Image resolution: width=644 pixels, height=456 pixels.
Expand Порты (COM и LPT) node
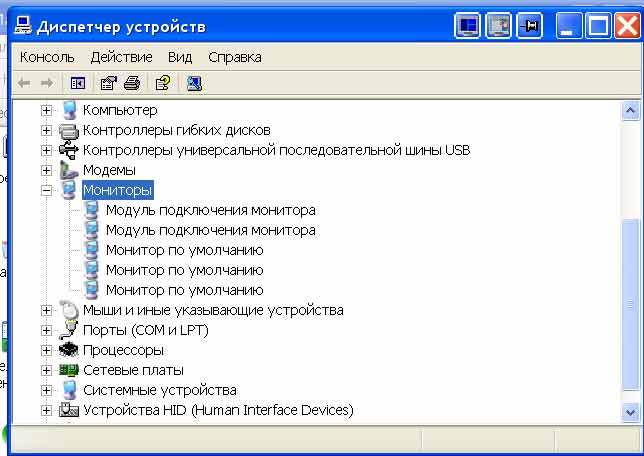pyautogui.click(x=46, y=330)
